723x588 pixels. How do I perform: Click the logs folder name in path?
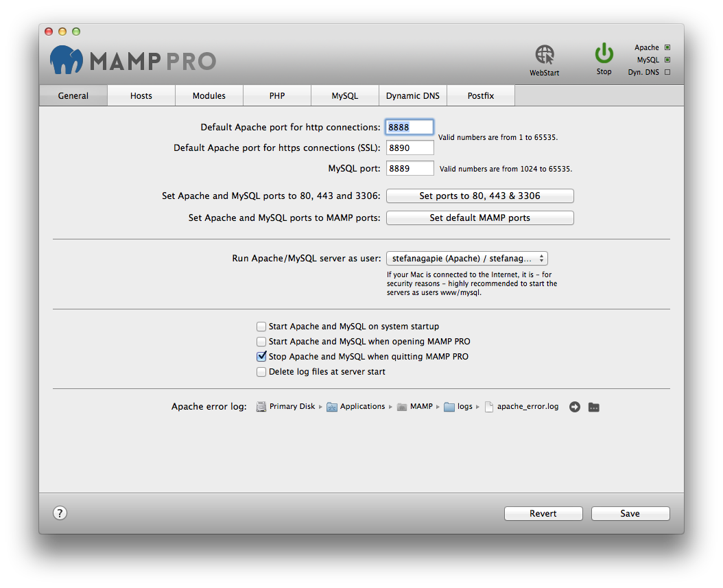point(465,406)
